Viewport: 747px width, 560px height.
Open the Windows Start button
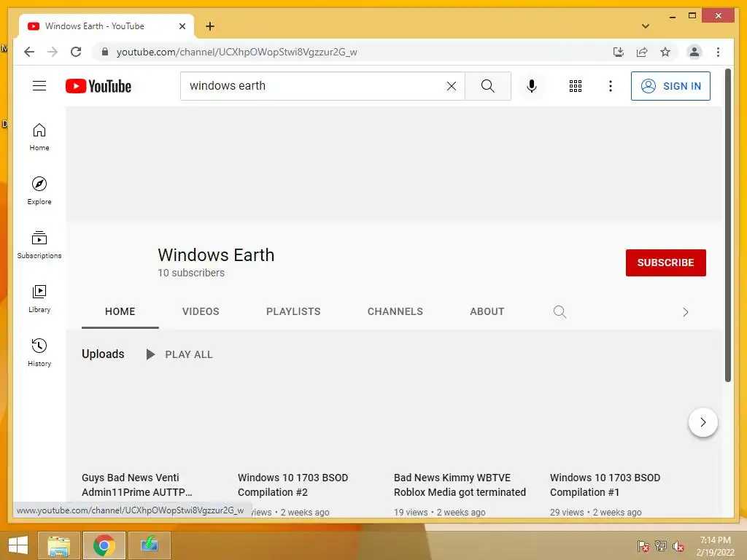(18, 545)
